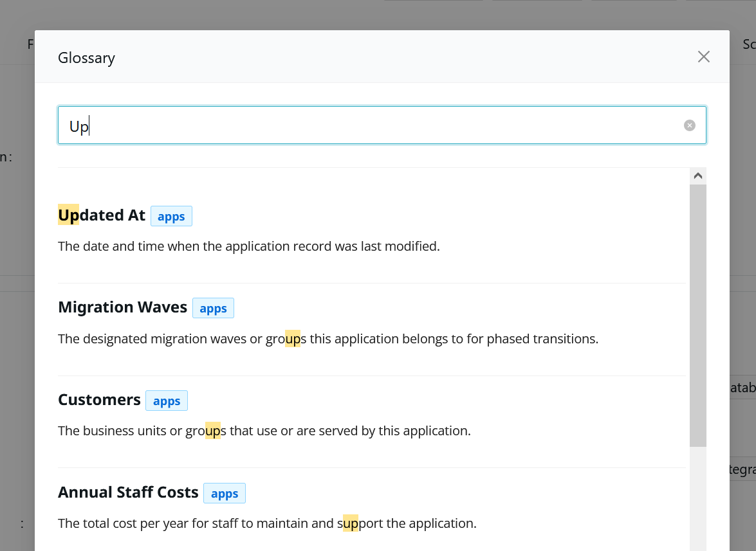Image resolution: width=756 pixels, height=551 pixels.
Task: Click the highlighted 'up' in the word support
Action: point(351,523)
